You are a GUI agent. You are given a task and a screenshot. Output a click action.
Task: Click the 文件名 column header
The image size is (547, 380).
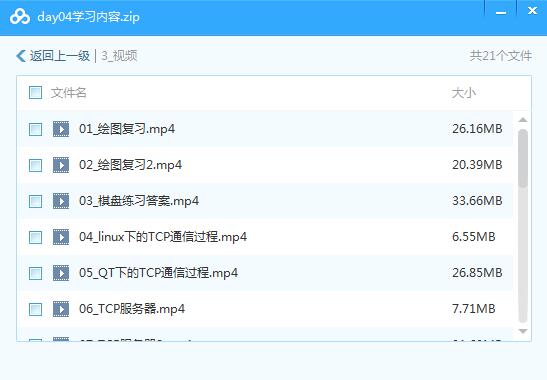tap(68, 93)
